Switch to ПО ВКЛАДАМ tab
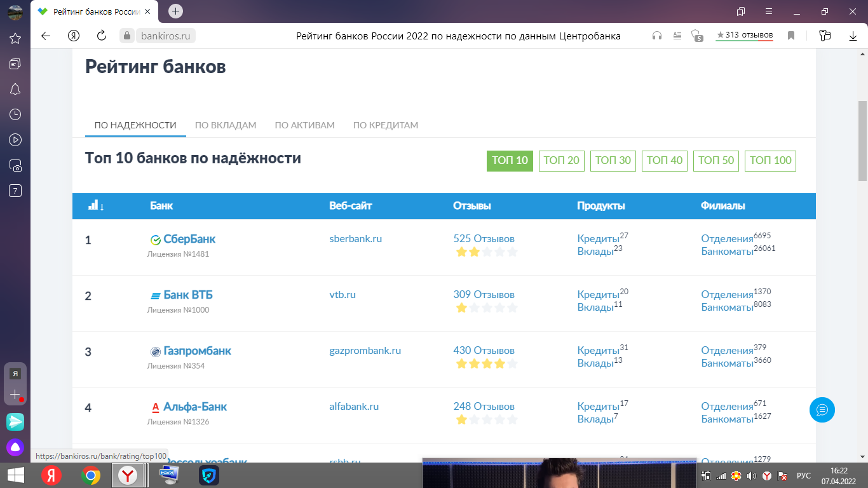 coord(226,125)
